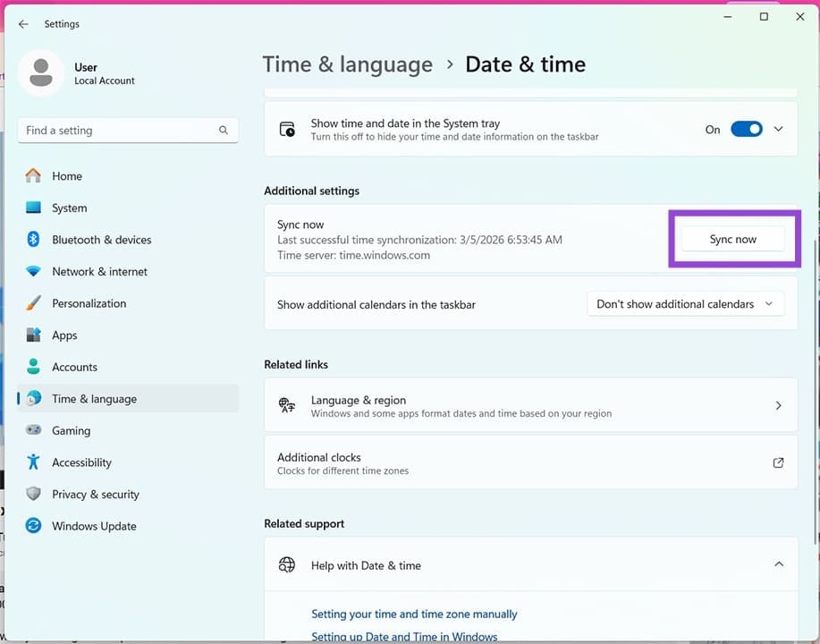Open the additional calendars dropdown
The height and width of the screenshot is (644, 820).
[685, 304]
